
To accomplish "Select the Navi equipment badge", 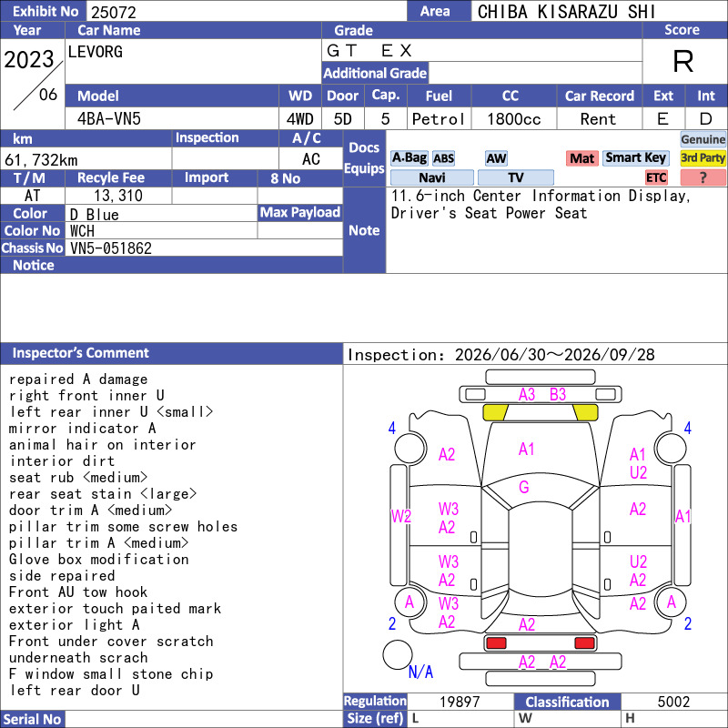I will (x=431, y=177).
